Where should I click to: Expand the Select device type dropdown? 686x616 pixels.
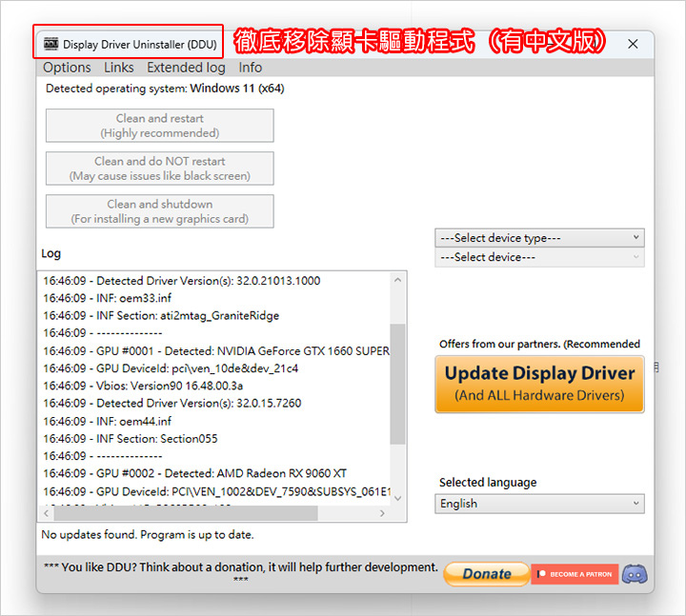pos(539,238)
